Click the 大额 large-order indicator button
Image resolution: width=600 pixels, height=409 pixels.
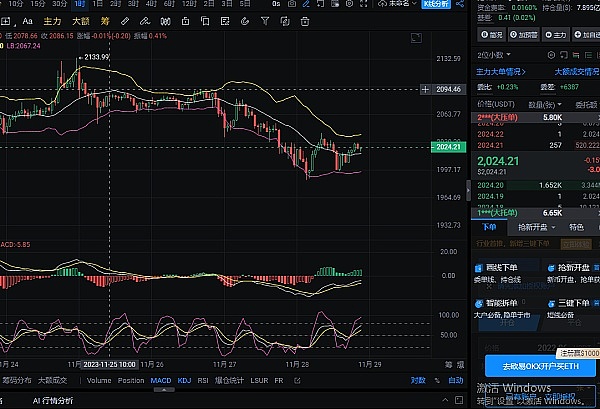point(81,20)
